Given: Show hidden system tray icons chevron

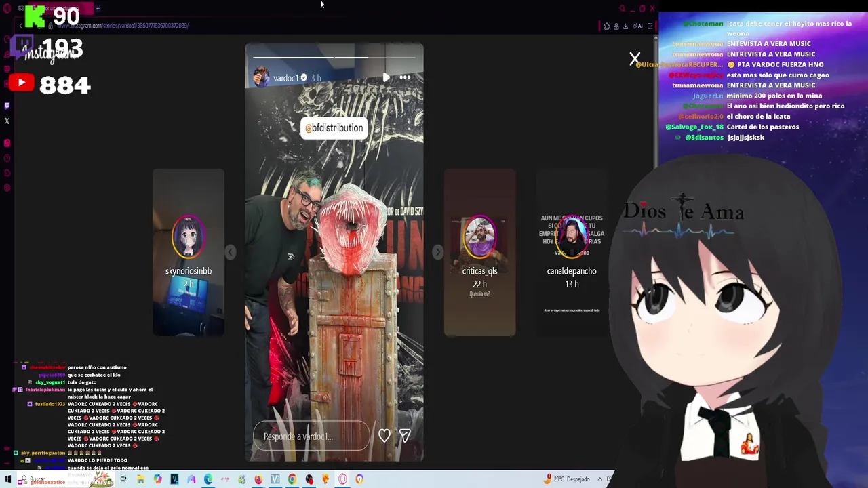Looking at the screenshot, I should (599, 479).
